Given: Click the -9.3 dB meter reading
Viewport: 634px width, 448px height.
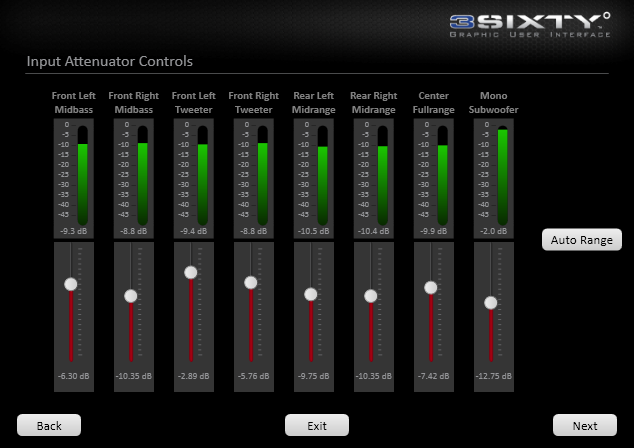Looking at the screenshot, I should [74, 231].
